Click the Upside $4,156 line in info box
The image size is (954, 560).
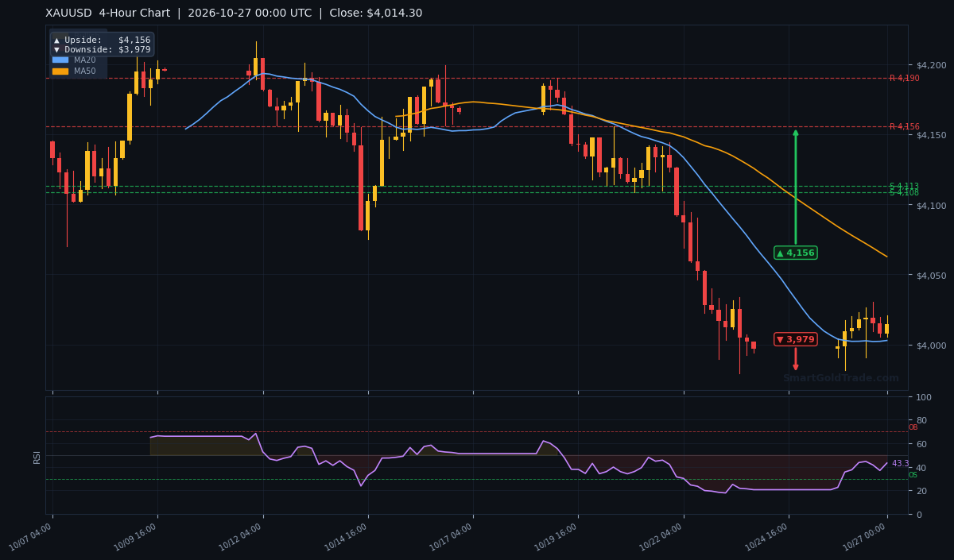click(x=102, y=40)
